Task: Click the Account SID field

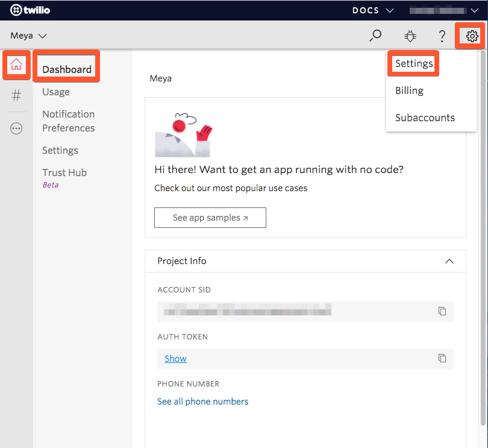Action: coord(305,311)
